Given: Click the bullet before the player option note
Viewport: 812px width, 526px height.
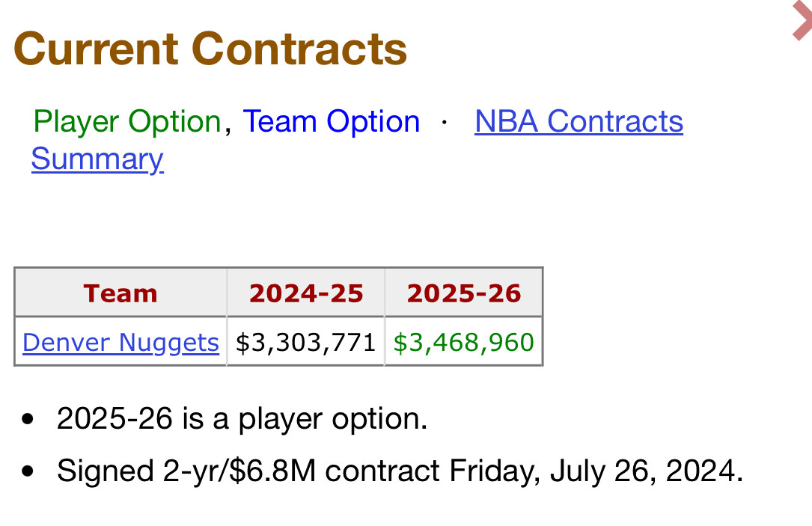Looking at the screenshot, I should click(x=28, y=419).
